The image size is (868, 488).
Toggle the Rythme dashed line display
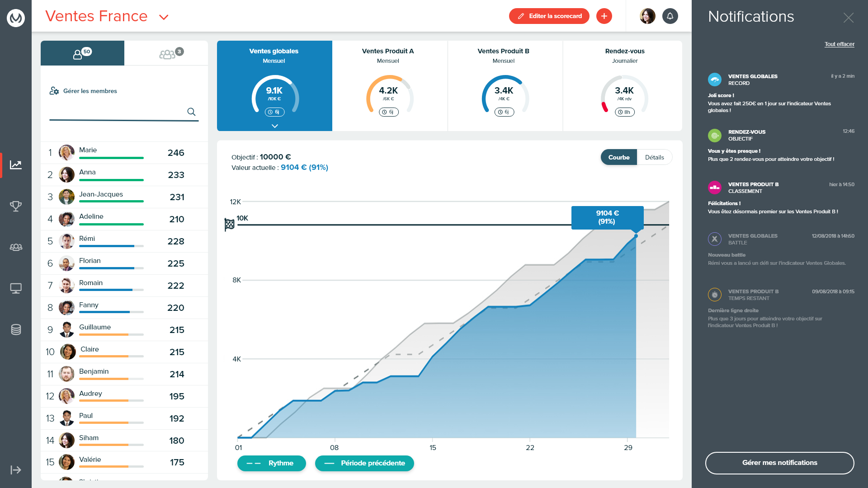point(271,463)
